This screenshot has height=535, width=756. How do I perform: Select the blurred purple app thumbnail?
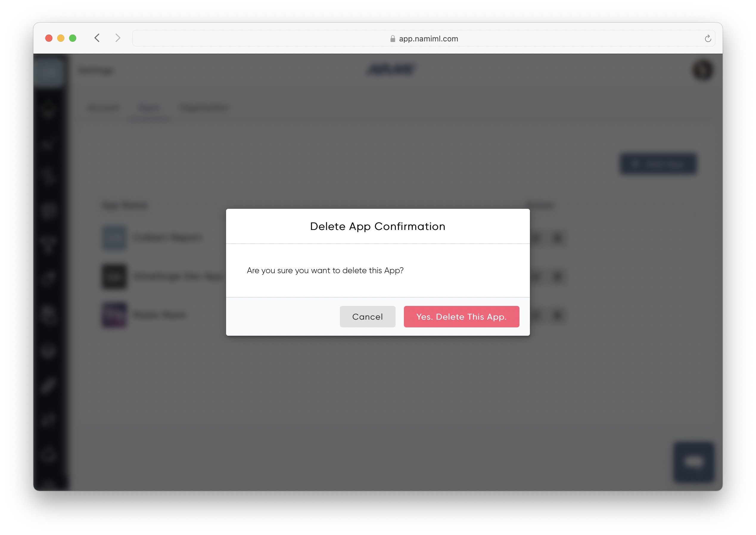[x=114, y=315]
